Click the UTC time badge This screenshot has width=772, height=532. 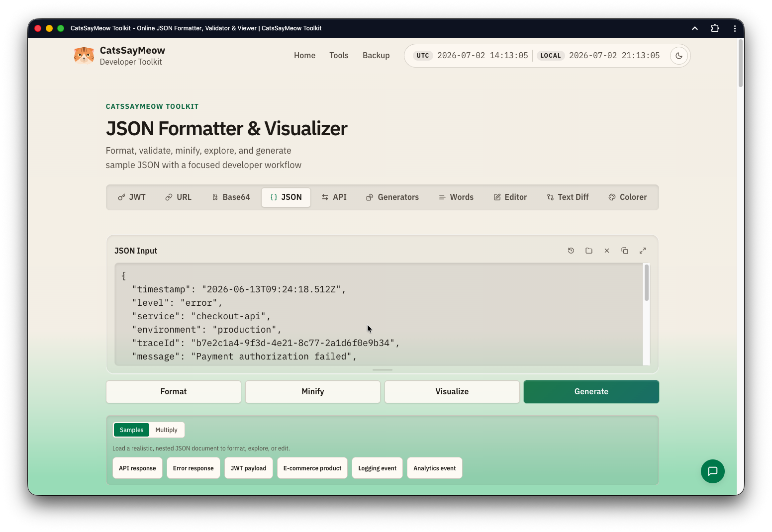click(423, 56)
